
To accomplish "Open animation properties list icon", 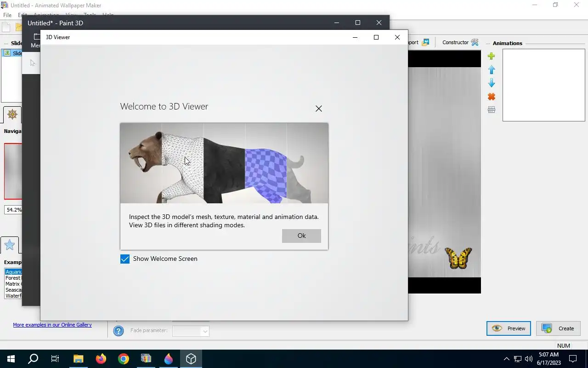I will pos(492,109).
